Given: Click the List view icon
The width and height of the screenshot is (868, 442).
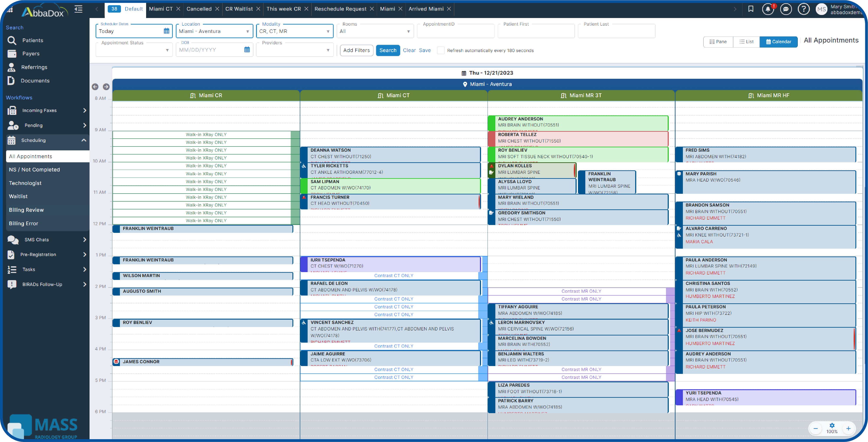Looking at the screenshot, I should click(x=746, y=41).
